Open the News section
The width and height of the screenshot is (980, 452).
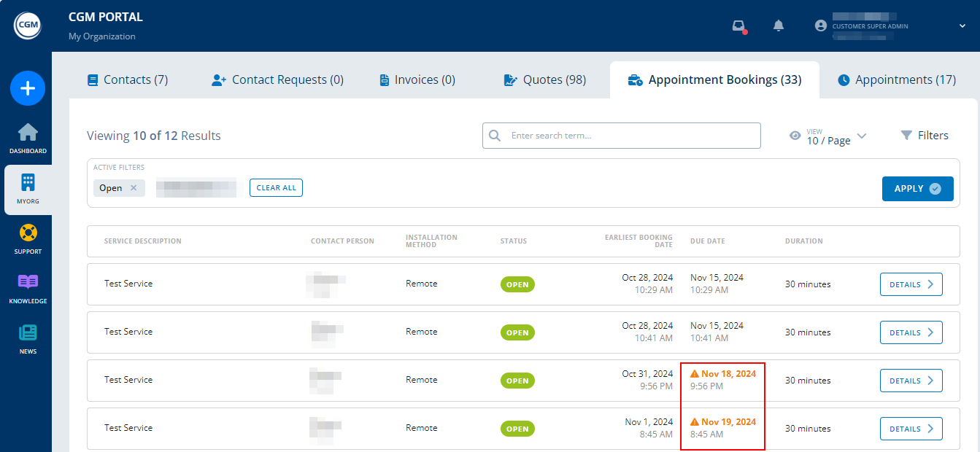point(27,336)
